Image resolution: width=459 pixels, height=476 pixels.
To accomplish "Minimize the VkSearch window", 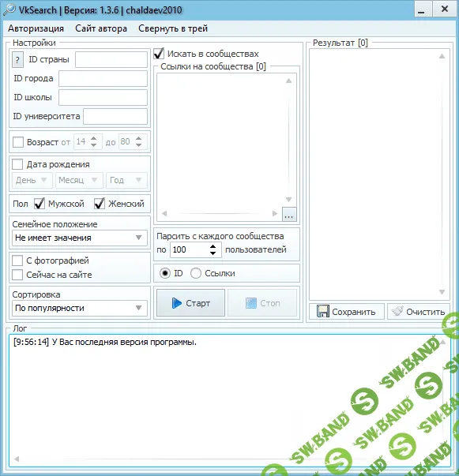I will tap(423, 9).
